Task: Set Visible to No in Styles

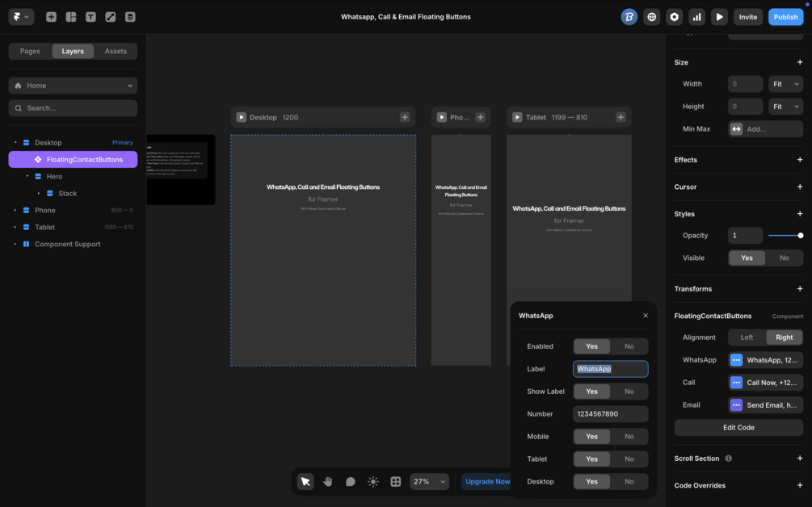Action: (x=785, y=258)
